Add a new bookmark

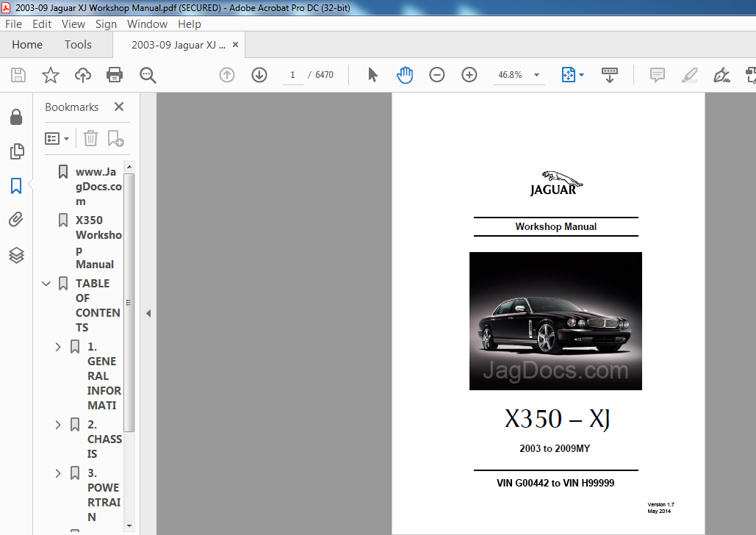(x=116, y=138)
